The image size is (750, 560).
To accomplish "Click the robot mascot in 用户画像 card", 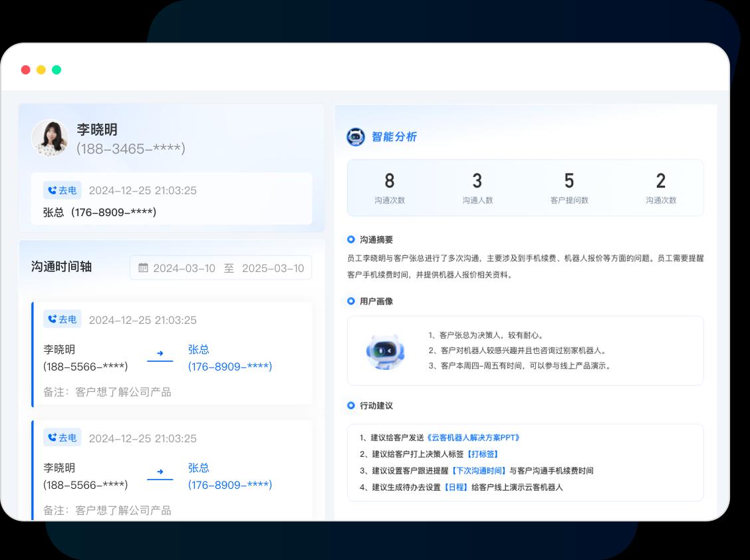I will [x=386, y=352].
